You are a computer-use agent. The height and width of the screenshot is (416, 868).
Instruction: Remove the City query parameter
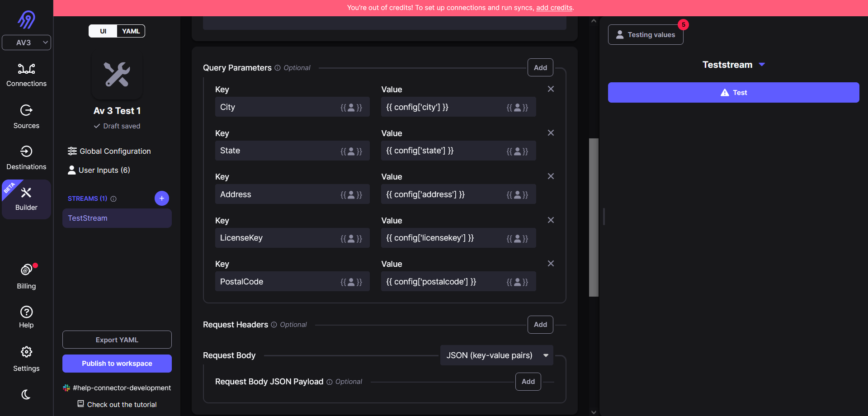(551, 89)
